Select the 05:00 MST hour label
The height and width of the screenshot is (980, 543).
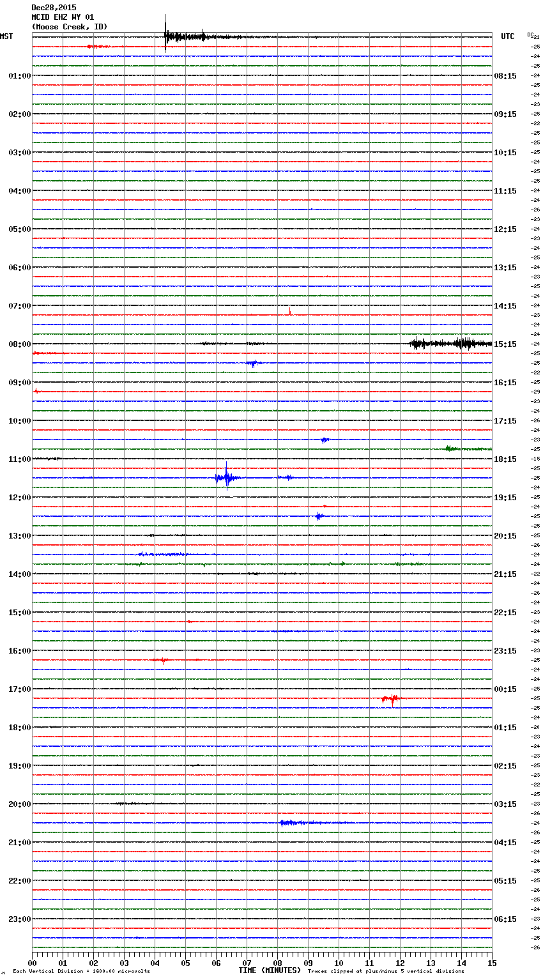[20, 229]
